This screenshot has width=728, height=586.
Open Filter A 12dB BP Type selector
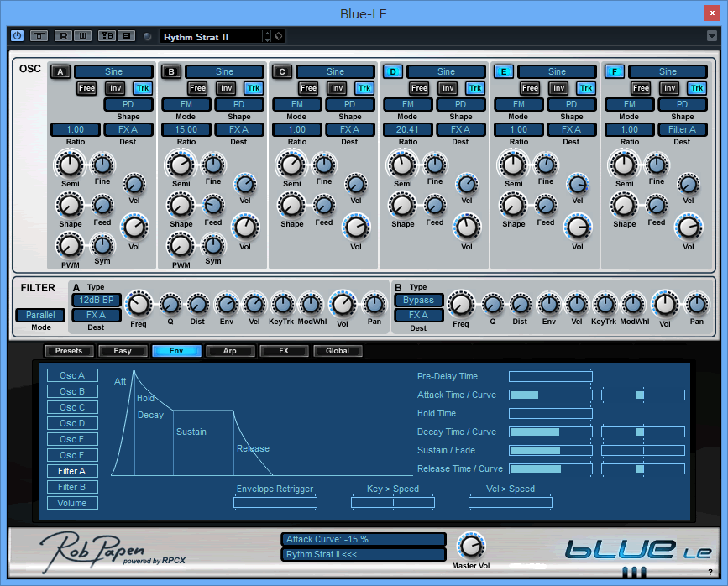click(96, 300)
